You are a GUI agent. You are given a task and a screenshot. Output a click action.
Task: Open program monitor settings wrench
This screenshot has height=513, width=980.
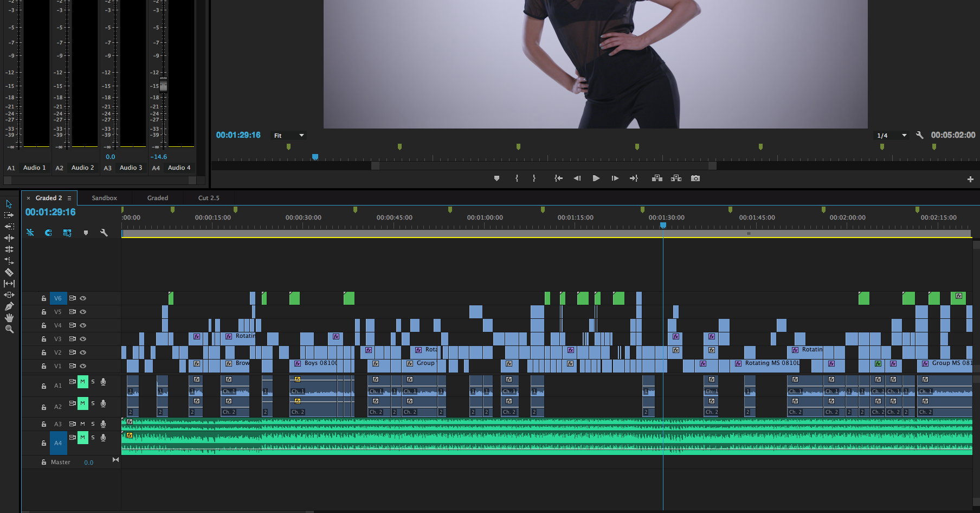coord(919,135)
